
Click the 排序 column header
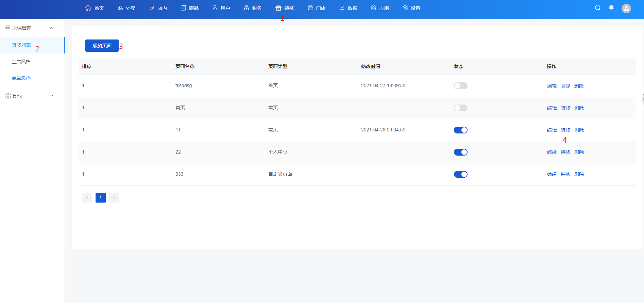(x=87, y=66)
